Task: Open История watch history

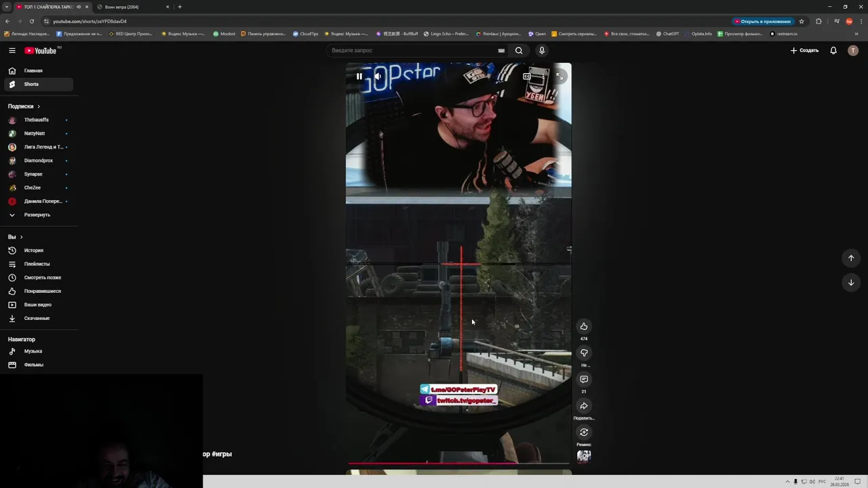Action: 38,250
